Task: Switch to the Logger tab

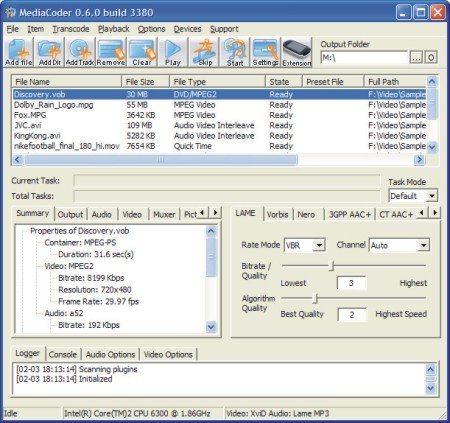Action: 28,353
